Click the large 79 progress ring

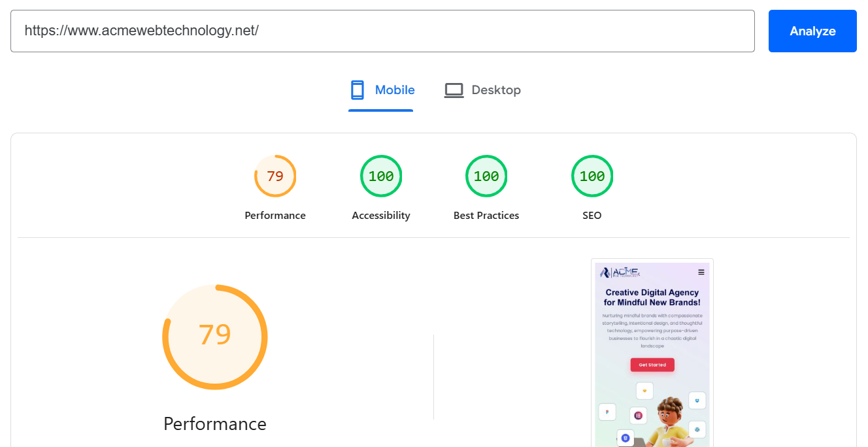pos(214,337)
